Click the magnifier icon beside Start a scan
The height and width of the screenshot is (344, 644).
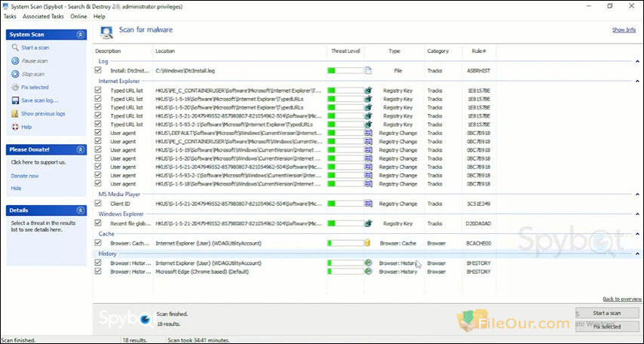(x=15, y=48)
